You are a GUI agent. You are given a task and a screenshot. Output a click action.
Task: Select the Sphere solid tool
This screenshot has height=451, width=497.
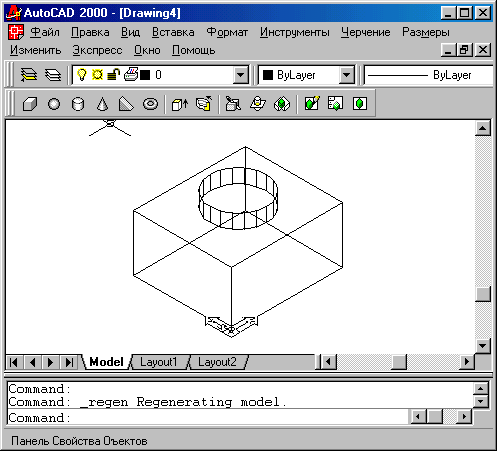(x=54, y=104)
